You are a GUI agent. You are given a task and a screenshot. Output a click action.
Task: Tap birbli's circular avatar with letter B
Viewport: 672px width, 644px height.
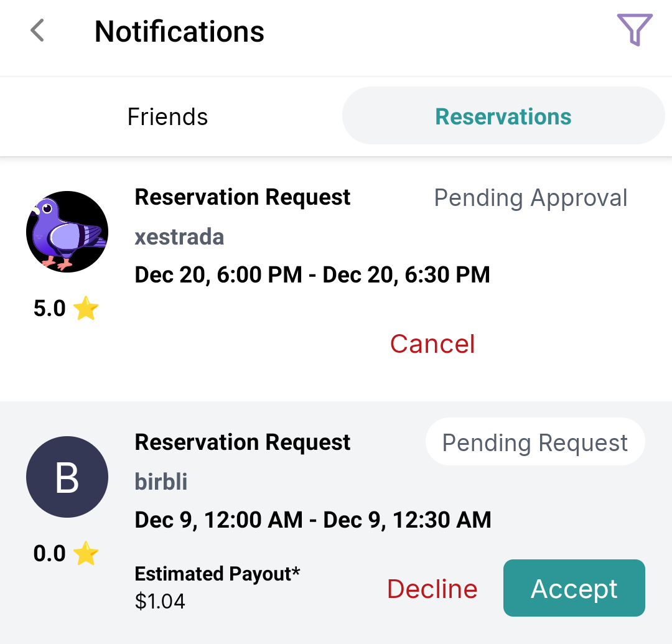[67, 477]
